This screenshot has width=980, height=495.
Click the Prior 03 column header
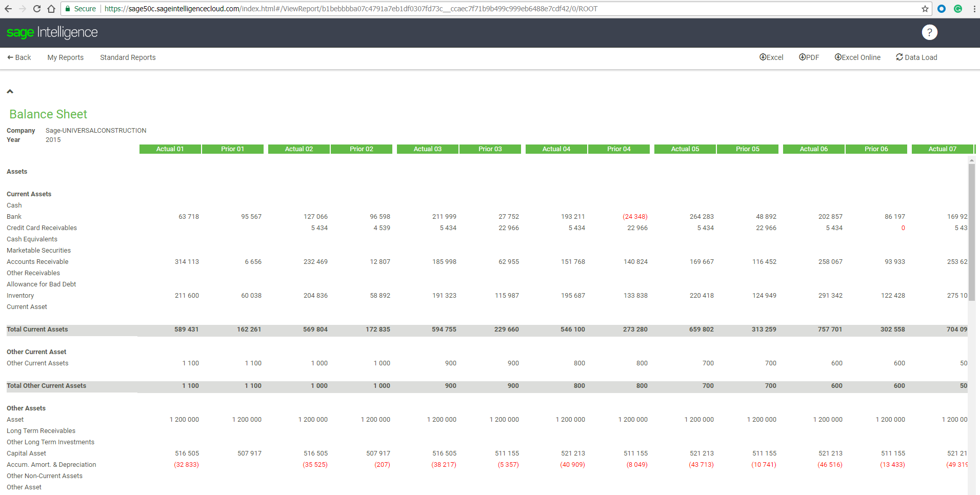[490, 149]
